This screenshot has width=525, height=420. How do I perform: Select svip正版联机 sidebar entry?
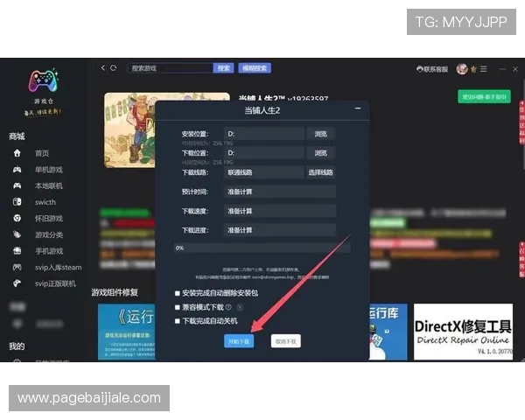[56, 283]
